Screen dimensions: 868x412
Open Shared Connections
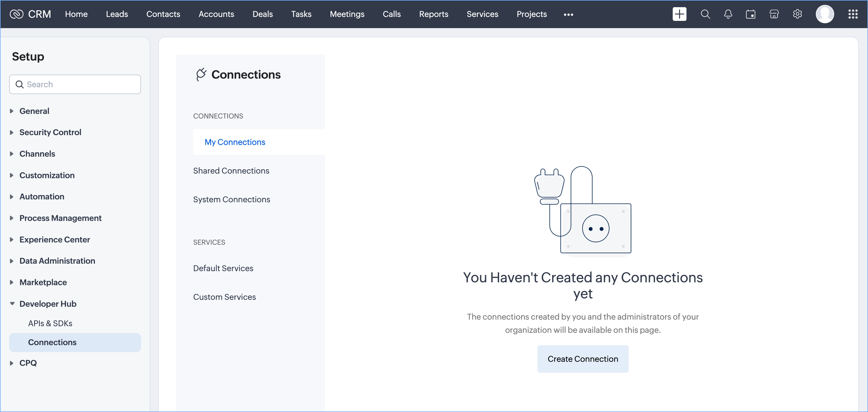231,171
